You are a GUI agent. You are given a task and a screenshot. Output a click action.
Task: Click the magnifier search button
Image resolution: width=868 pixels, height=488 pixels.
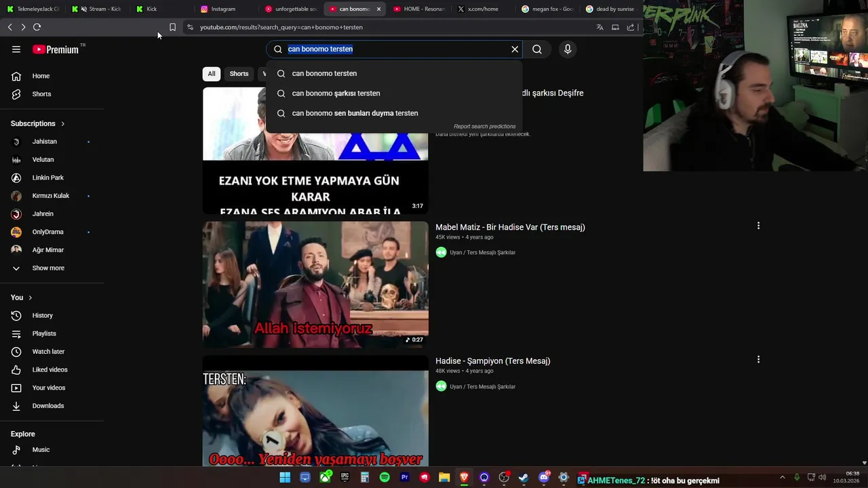click(537, 49)
